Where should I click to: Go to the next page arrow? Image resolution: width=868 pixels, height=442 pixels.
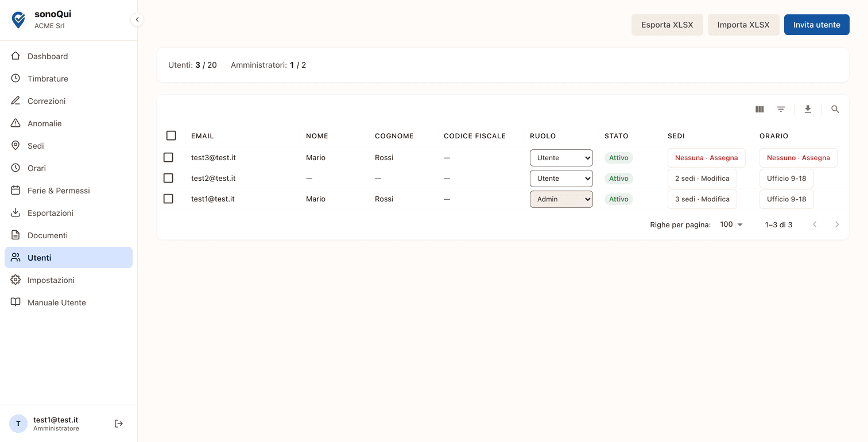pos(837,224)
